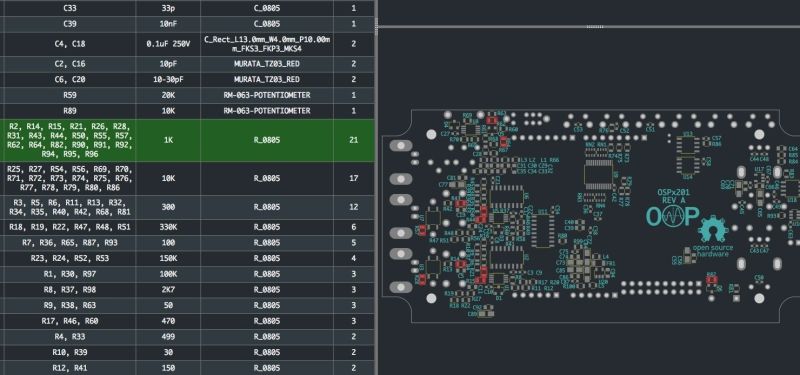Select the C2, C16 10pF MURATA row
This screenshot has height=375, width=800.
tap(187, 64)
